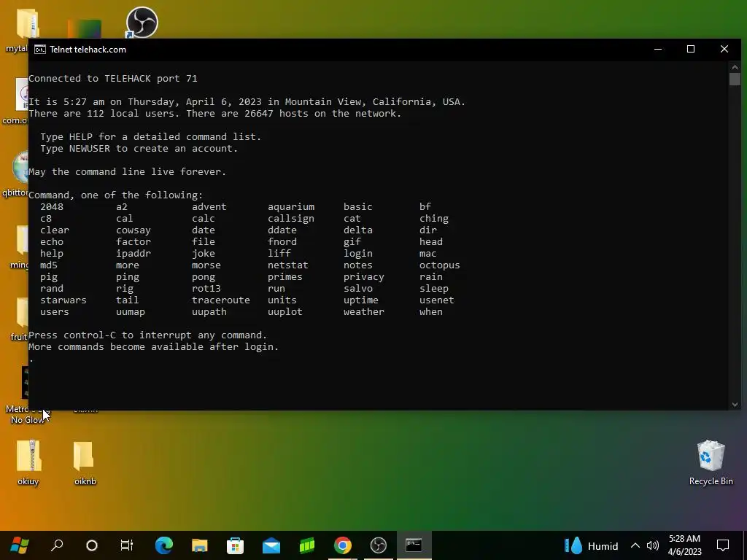
Task: Open the Action Center notifications
Action: 723,545
